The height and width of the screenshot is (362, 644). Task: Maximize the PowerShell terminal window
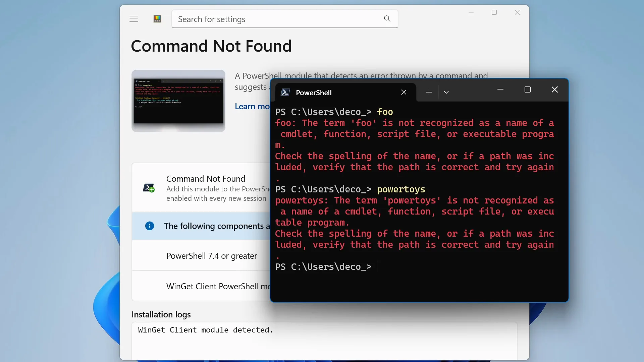[x=528, y=89]
